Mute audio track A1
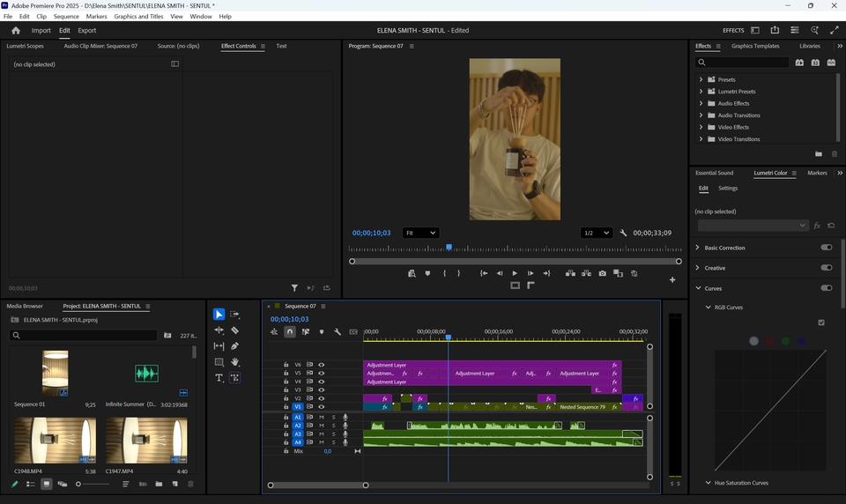 pos(321,417)
